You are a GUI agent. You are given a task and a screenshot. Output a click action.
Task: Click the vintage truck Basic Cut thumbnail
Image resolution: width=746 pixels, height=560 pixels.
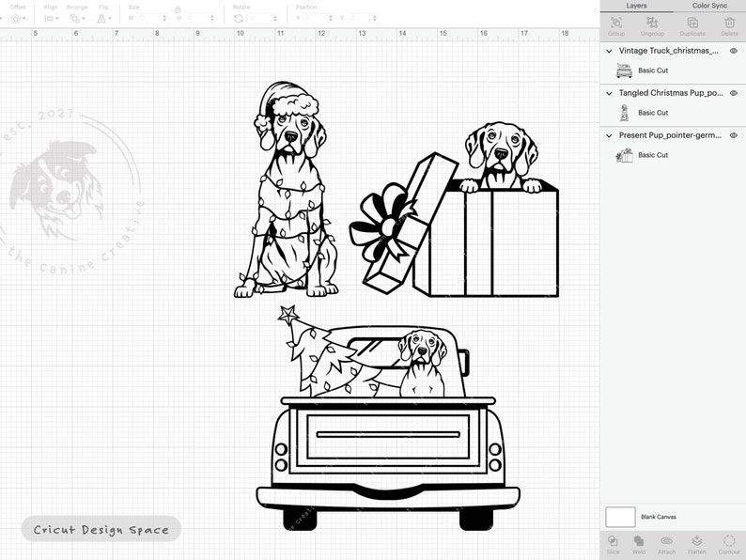(624, 70)
